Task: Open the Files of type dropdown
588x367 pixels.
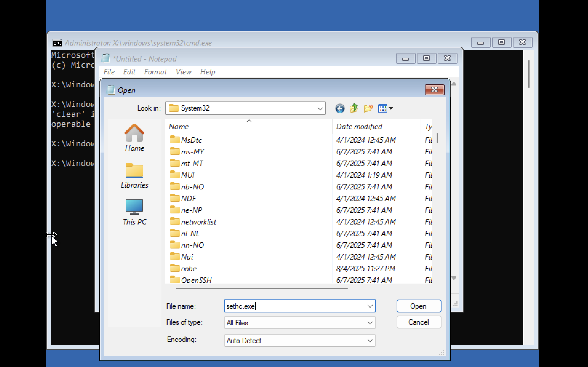Action: click(x=370, y=323)
